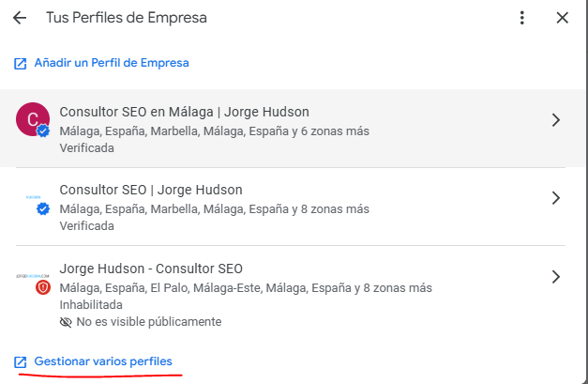Open Gestionar varios perfiles link
Viewport: 588px width, 384px height.
(103, 361)
